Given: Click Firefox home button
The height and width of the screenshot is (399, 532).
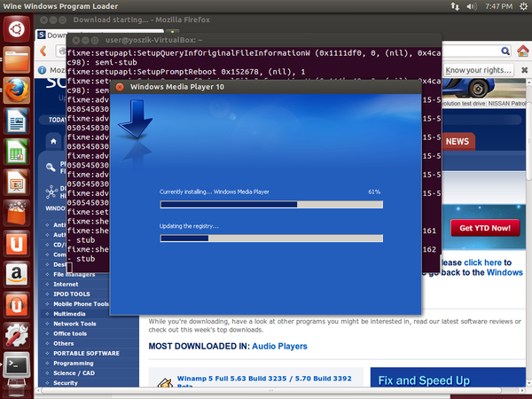Looking at the screenshot, I should tap(523, 51).
